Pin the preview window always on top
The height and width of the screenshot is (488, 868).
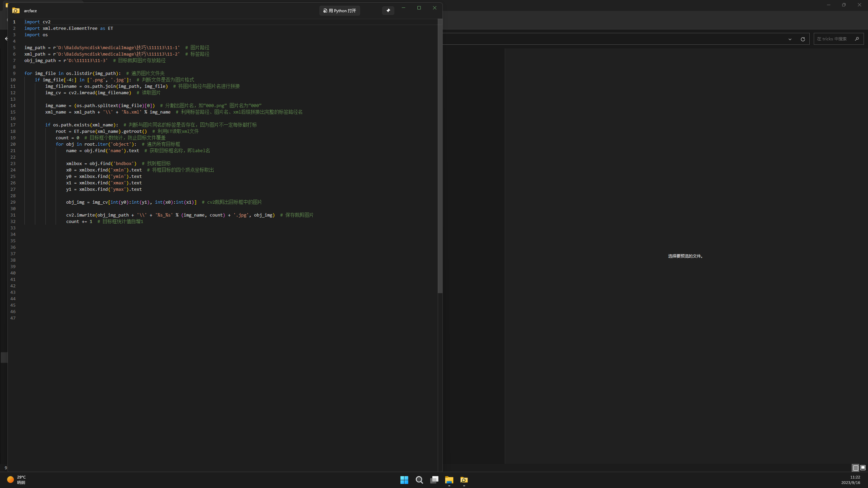[x=388, y=11]
